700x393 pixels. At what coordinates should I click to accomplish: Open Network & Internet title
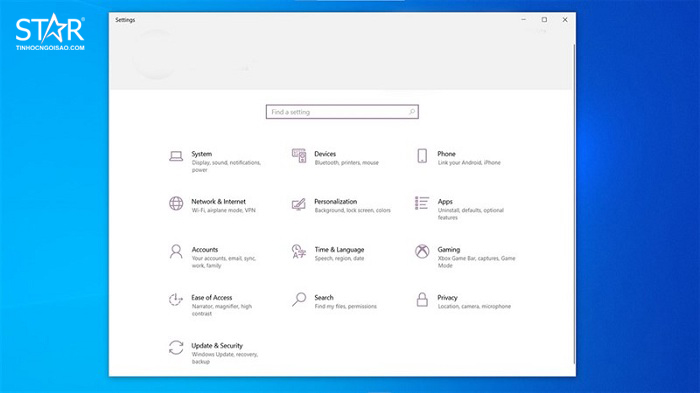(x=218, y=201)
